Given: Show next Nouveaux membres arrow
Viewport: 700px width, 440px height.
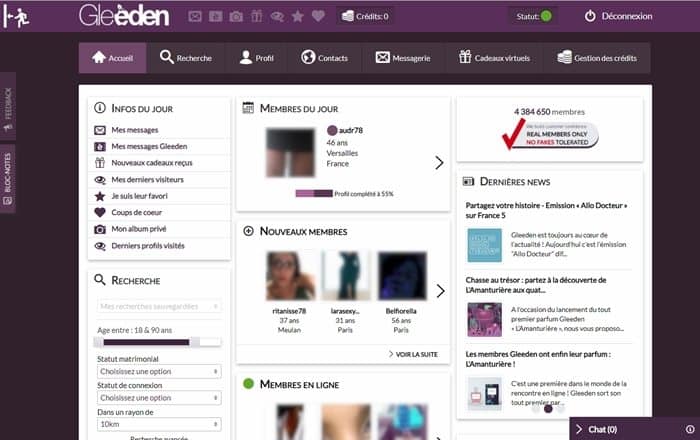Looking at the screenshot, I should point(440,291).
